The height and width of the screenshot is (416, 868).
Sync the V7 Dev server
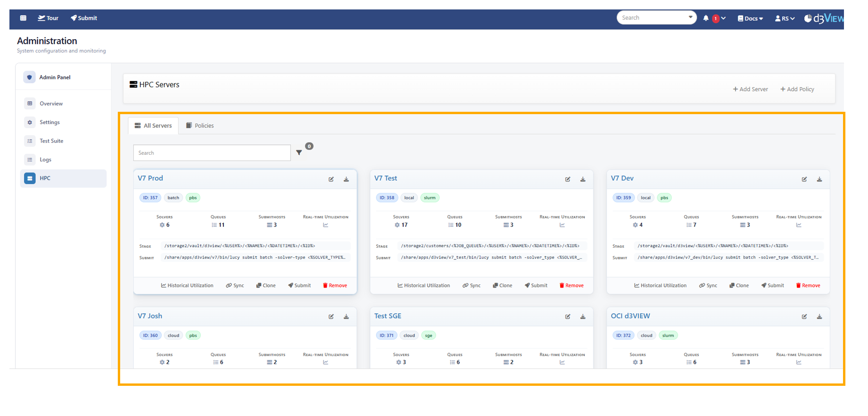pyautogui.click(x=708, y=285)
